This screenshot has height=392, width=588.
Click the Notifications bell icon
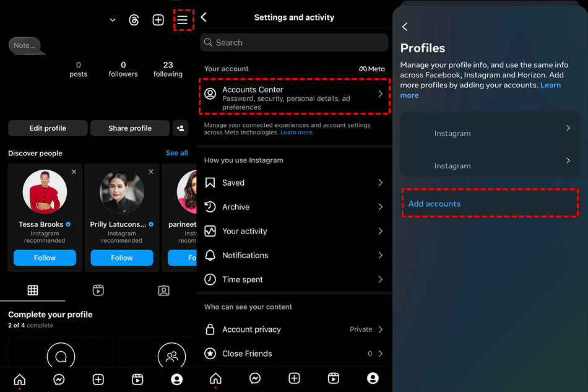point(210,255)
